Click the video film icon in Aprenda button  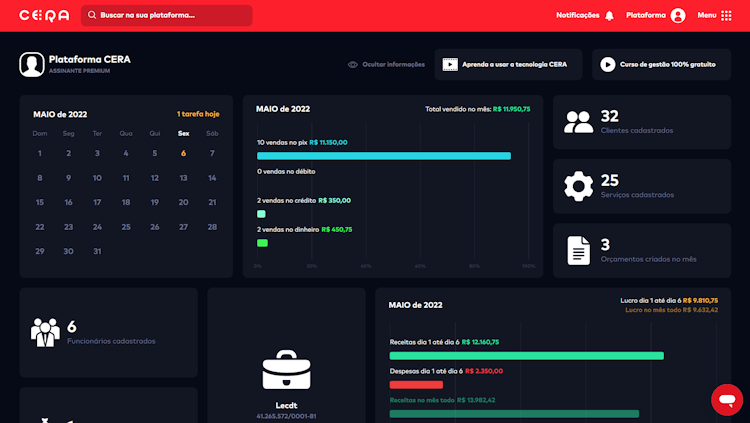tap(450, 65)
